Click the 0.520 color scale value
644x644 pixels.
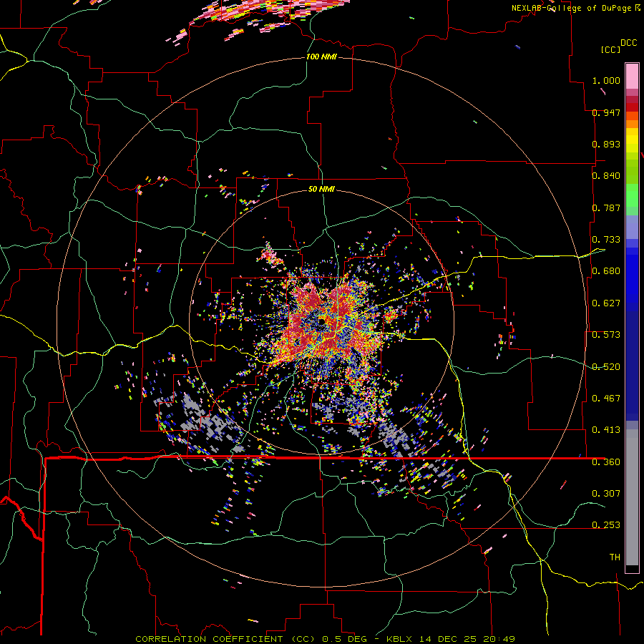pyautogui.click(x=606, y=367)
